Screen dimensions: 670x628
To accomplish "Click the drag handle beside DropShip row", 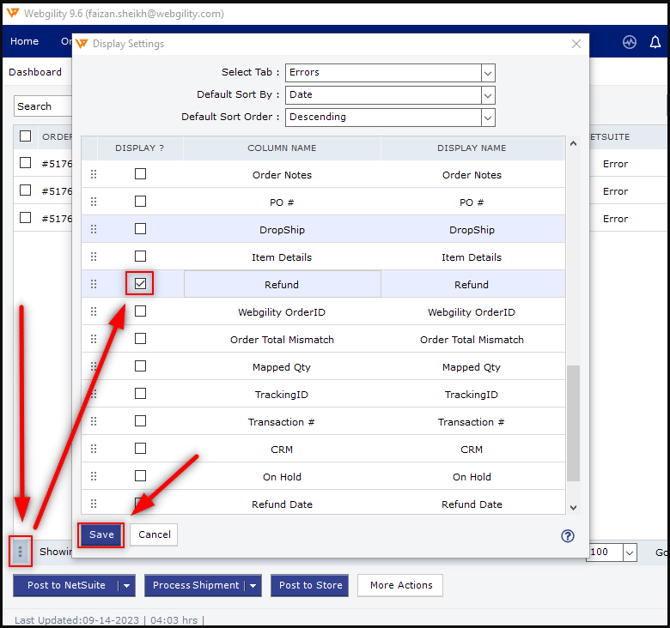I will point(94,230).
